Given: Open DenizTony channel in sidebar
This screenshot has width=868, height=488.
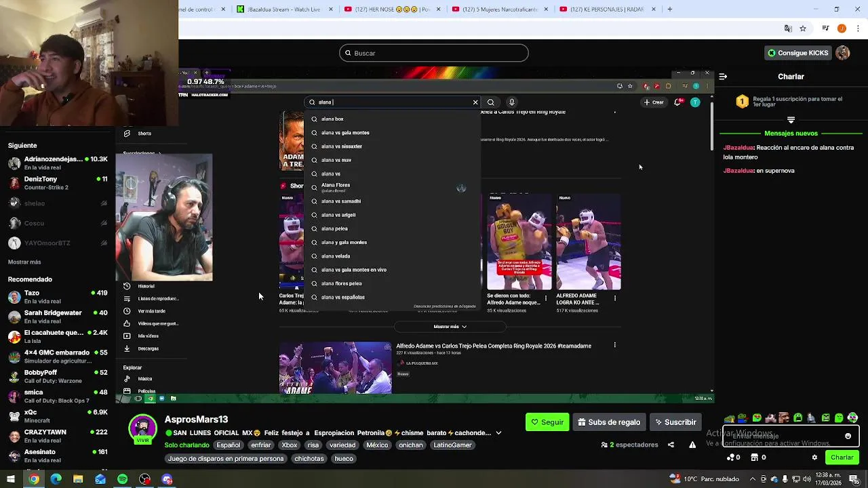Looking at the screenshot, I should pos(58,183).
